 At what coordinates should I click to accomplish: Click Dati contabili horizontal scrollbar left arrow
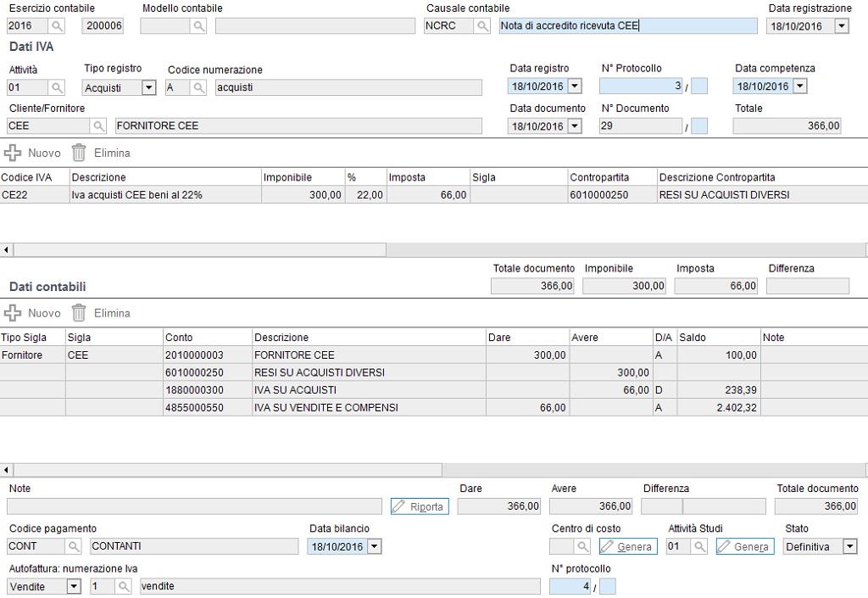(x=6, y=470)
